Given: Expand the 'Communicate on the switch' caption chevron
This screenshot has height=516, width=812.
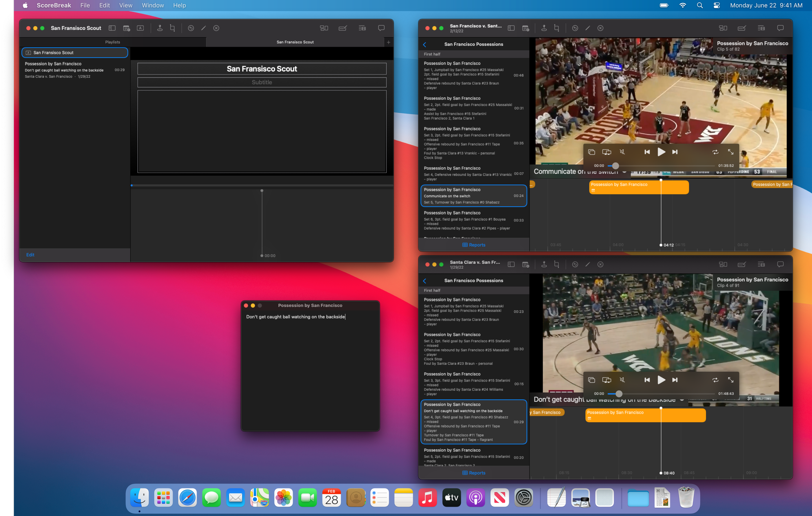Looking at the screenshot, I should pos(624,172).
